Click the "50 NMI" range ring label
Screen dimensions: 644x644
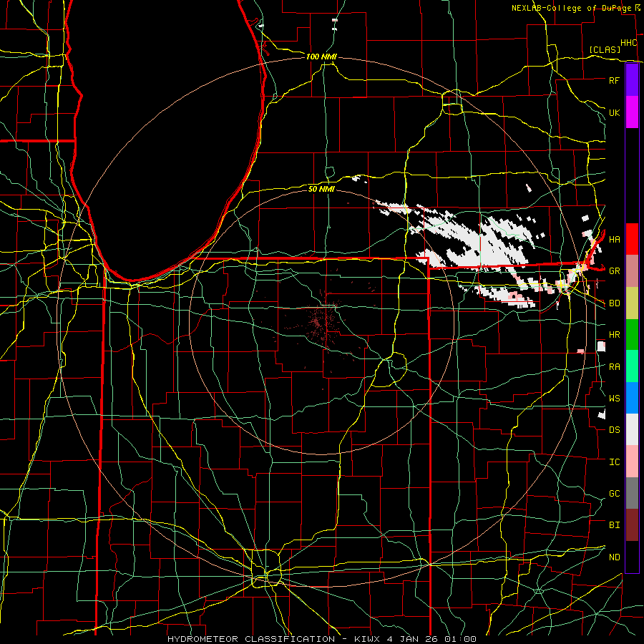[321, 189]
